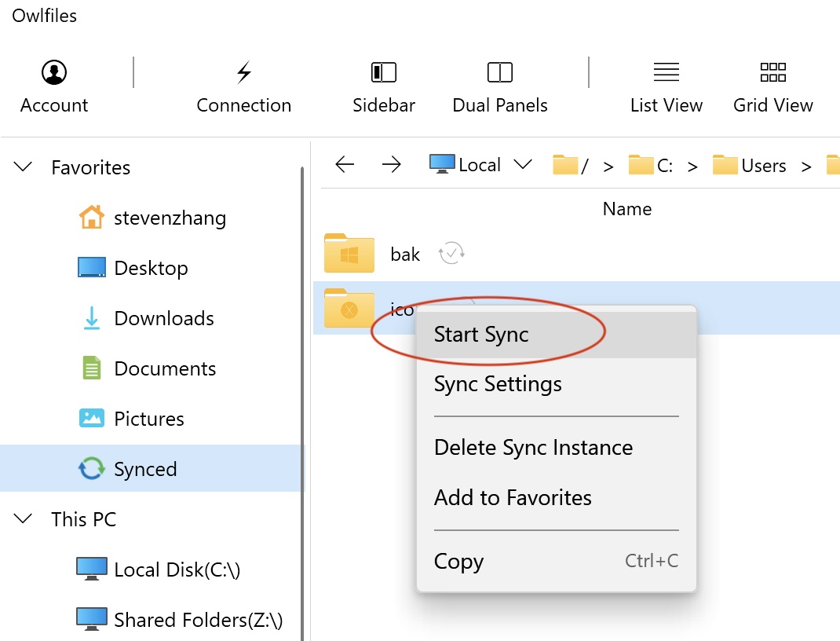
Task: Expand the arrow after Users breadcrumb
Action: point(805,167)
